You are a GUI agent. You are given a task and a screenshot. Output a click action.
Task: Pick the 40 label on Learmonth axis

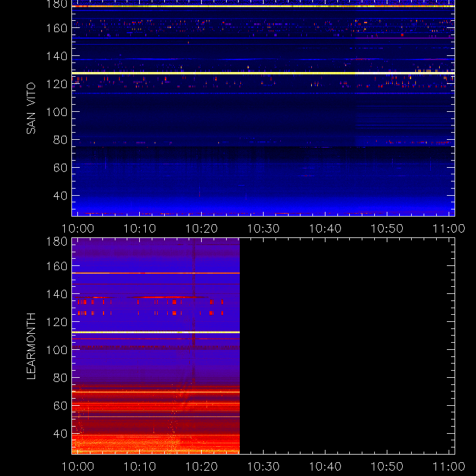[60, 434]
